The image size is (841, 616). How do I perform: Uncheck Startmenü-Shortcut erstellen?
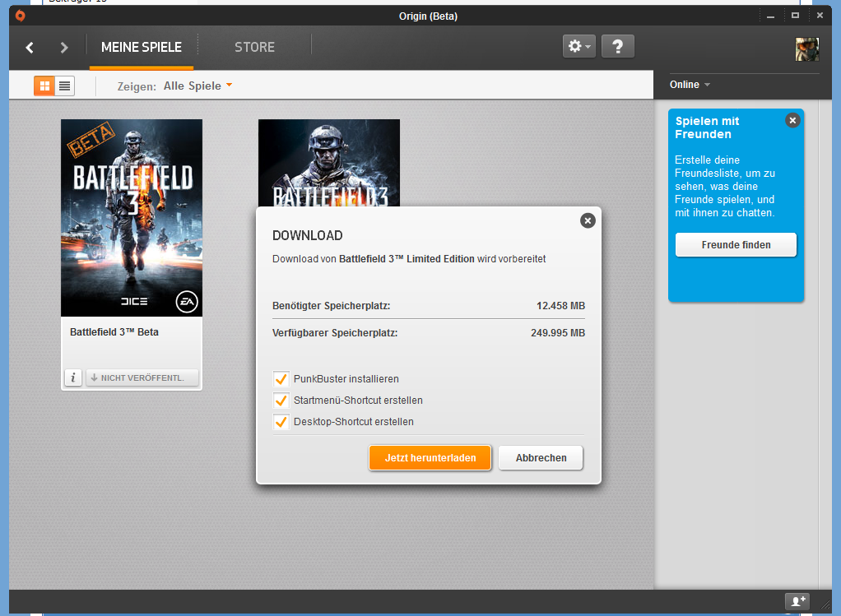click(281, 401)
